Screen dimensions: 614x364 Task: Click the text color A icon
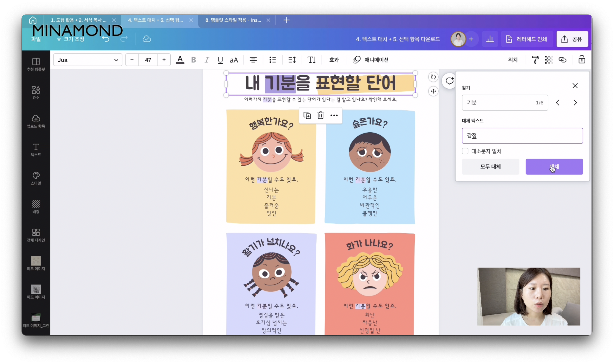pos(180,60)
